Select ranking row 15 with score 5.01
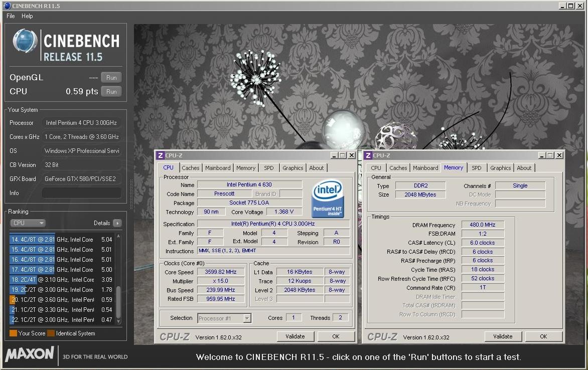 pyautogui.click(x=62, y=250)
